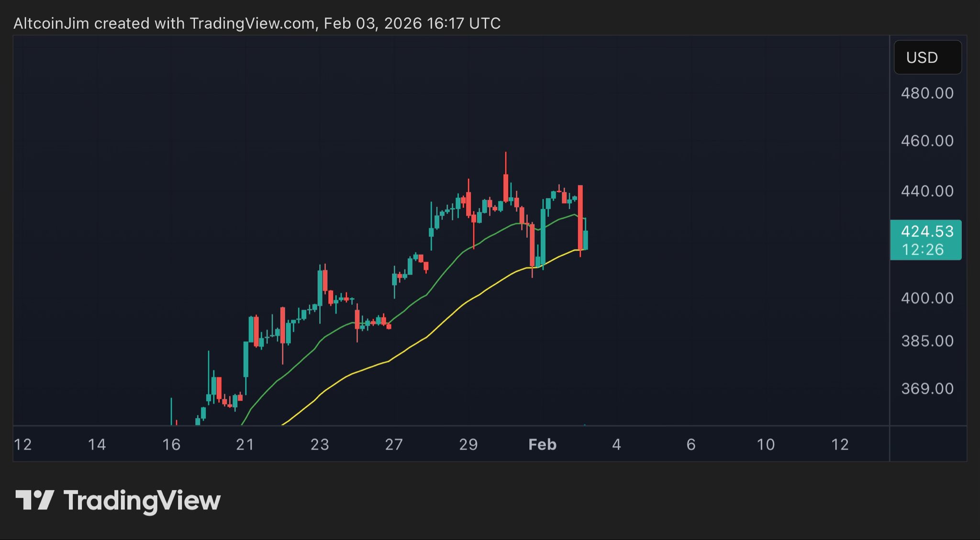Select the 4 date on time axis

click(x=616, y=445)
